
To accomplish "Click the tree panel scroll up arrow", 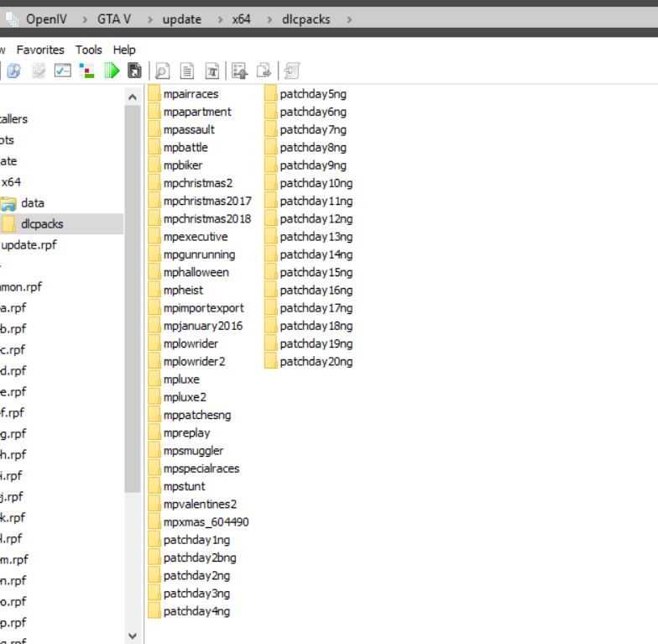I will click(x=133, y=97).
